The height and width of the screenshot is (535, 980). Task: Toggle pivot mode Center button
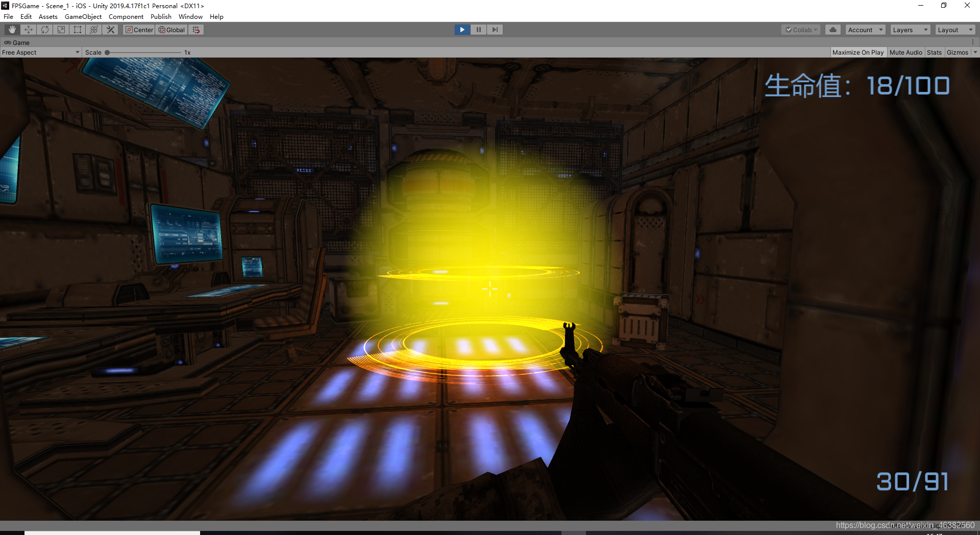[x=139, y=30]
